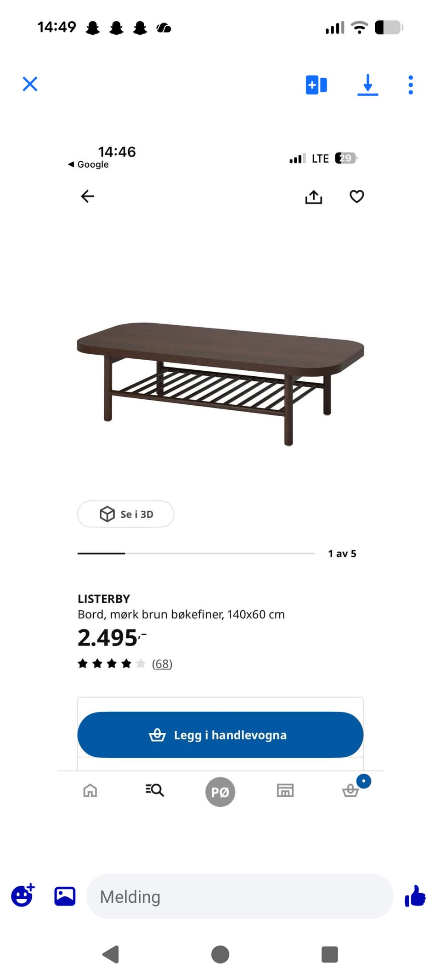The image size is (441, 980).
Task: Go to the home tab icon
Action: click(90, 790)
